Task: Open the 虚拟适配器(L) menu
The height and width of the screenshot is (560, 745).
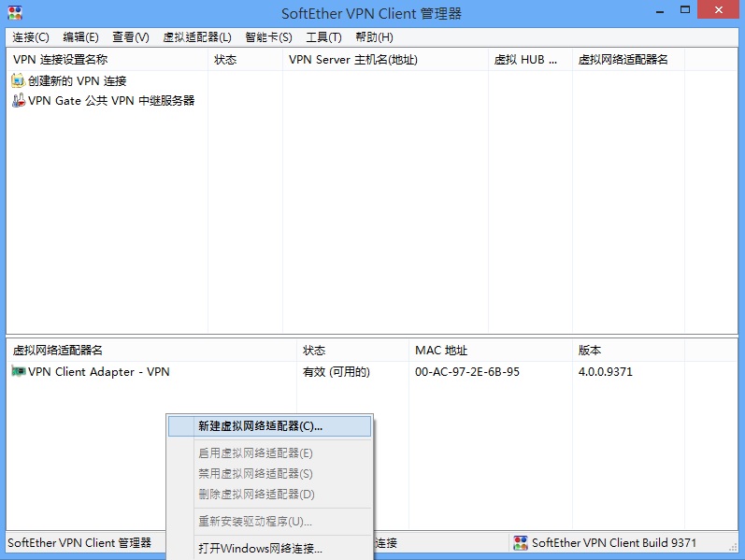Action: point(197,37)
